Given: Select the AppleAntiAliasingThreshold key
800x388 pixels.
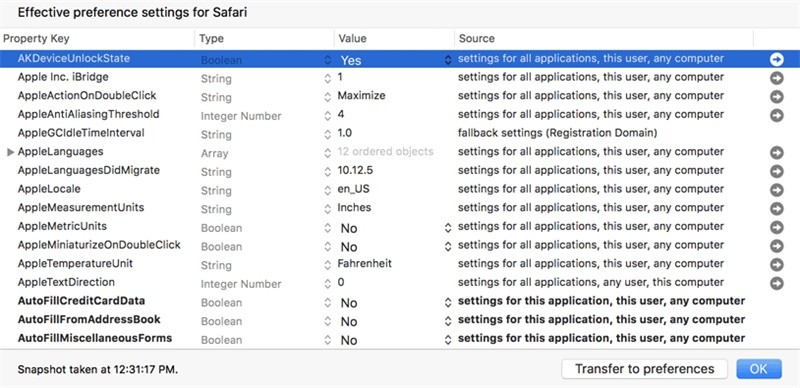Looking at the screenshot, I should coord(88,114).
